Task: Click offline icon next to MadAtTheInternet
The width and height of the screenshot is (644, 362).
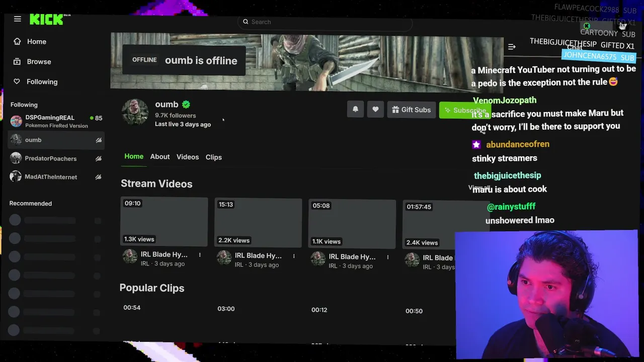Action: tap(99, 177)
